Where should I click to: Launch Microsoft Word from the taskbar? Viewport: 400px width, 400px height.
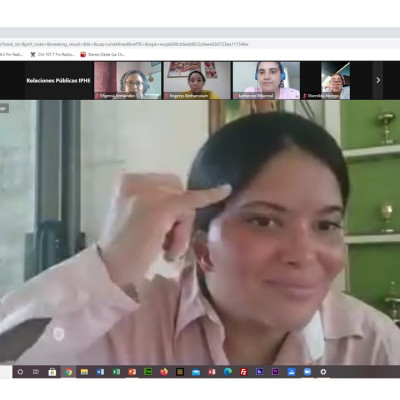(100, 372)
